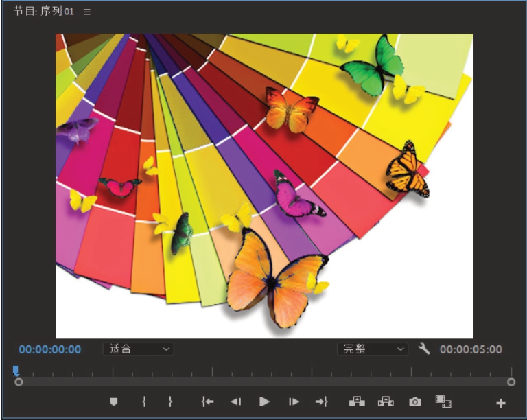Click the blue current timecode 00:00:00:00
The height and width of the screenshot is (420, 527).
click(x=49, y=349)
